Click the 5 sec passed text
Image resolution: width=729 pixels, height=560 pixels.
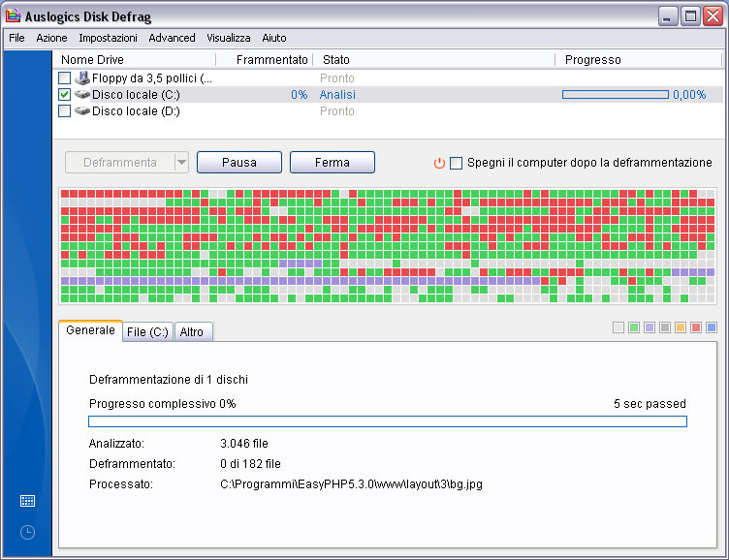pyautogui.click(x=650, y=403)
